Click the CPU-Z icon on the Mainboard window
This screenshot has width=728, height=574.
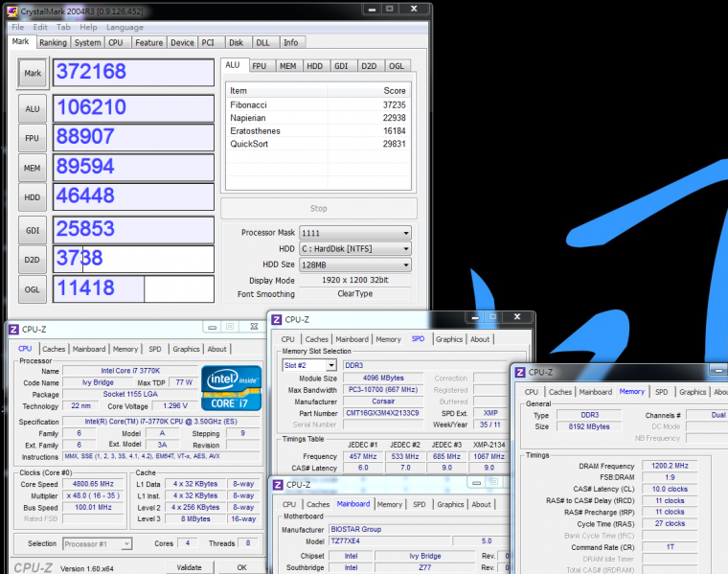(277, 486)
